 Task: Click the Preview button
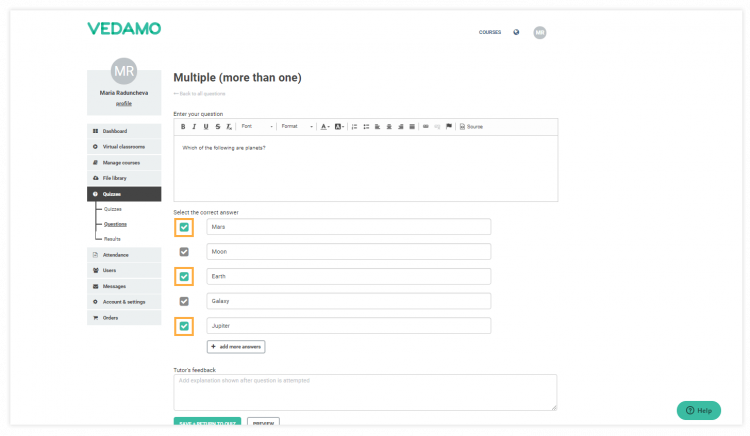click(263, 423)
